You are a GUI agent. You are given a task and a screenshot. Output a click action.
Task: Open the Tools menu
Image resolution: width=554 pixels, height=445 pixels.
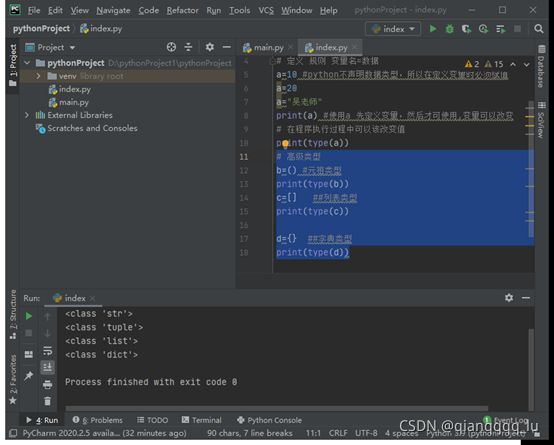pyautogui.click(x=240, y=10)
